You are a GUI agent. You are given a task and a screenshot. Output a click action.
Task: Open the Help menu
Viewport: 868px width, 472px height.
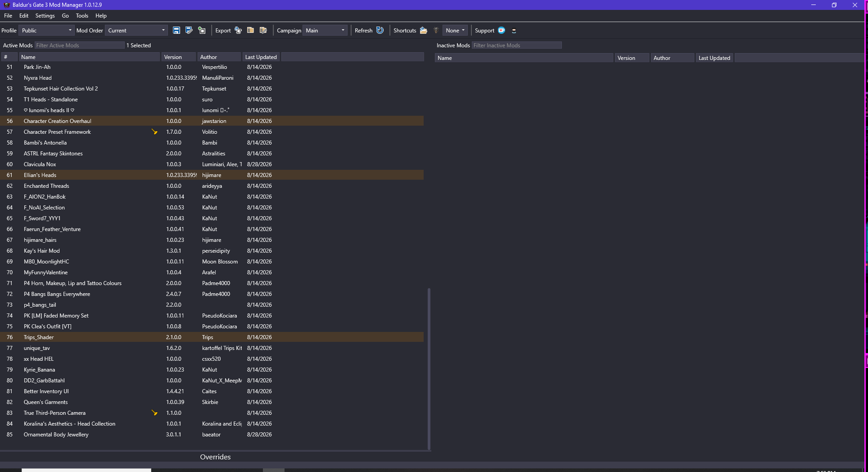(101, 15)
